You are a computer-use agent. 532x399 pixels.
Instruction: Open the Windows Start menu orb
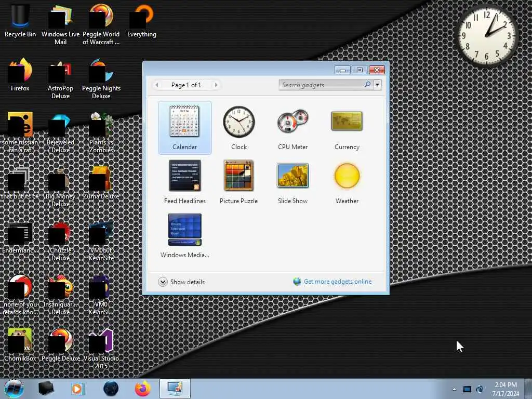14,389
